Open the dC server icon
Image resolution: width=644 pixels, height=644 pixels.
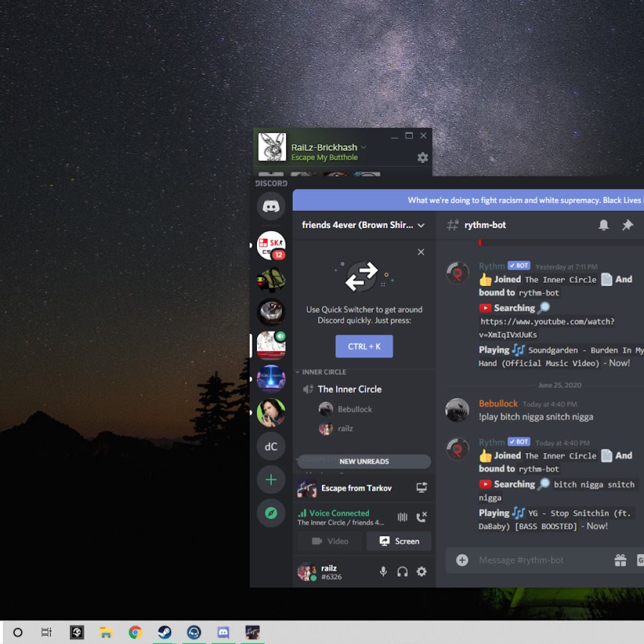point(270,447)
